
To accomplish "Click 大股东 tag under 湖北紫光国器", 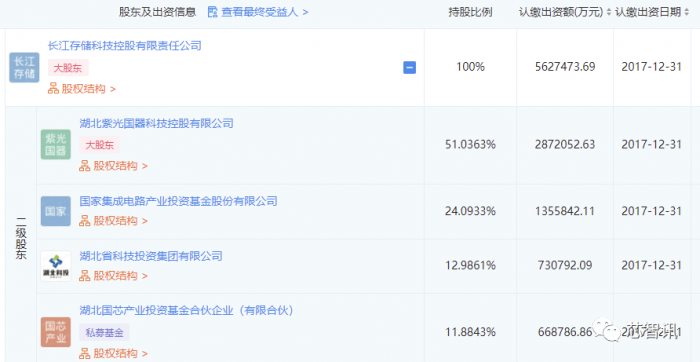I will (100, 145).
